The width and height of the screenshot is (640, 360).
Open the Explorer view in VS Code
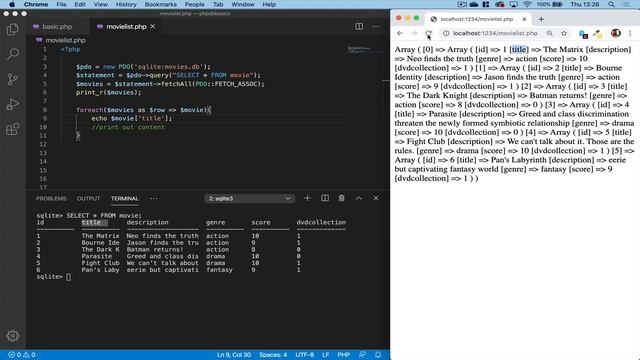[13, 29]
